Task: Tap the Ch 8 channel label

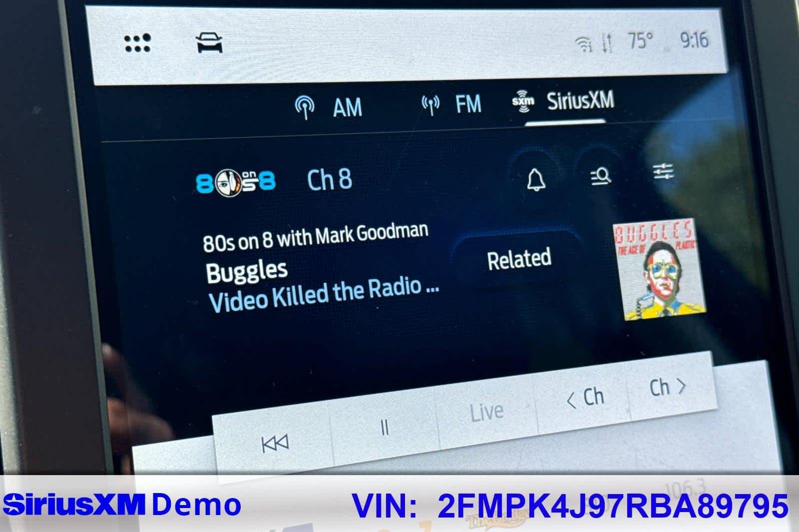Action: coord(330,180)
